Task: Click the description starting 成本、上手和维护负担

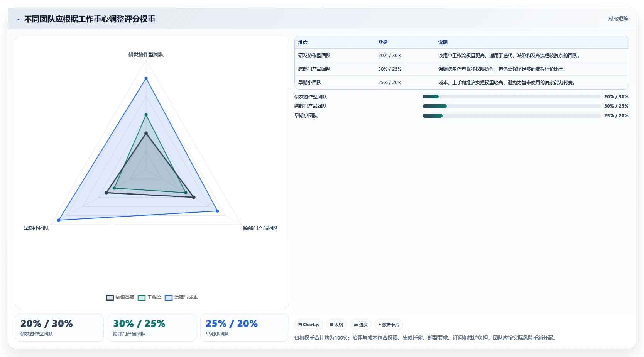Action: pos(507,83)
